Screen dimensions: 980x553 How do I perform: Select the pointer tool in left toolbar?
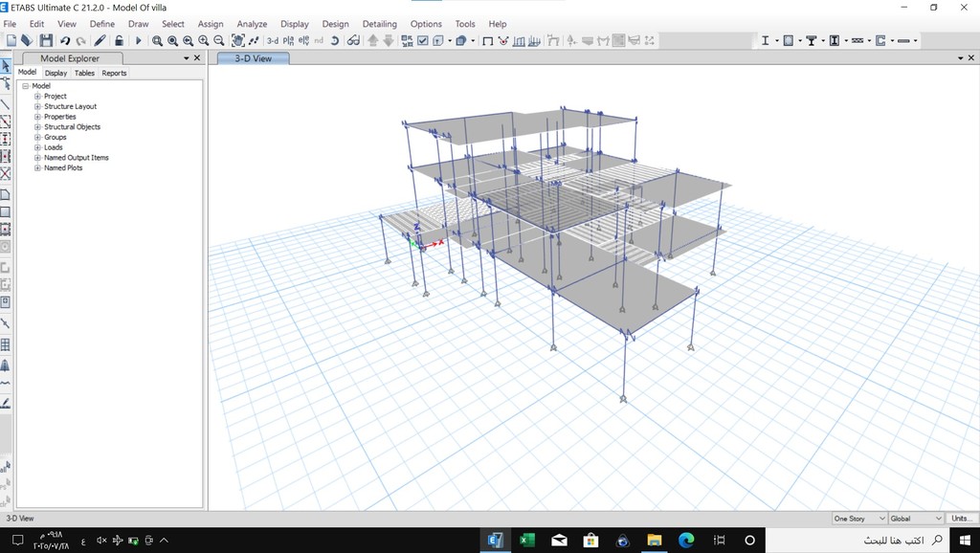(6, 66)
